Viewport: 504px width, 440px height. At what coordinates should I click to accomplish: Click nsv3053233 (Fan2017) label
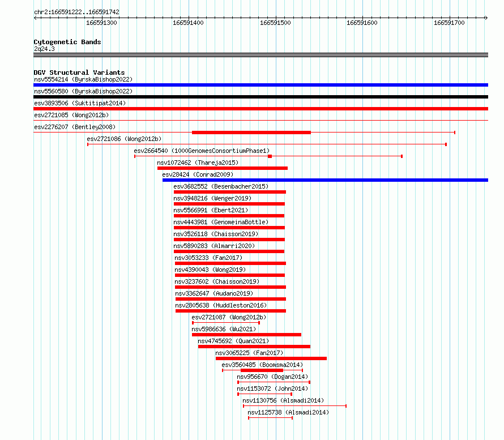208,258
